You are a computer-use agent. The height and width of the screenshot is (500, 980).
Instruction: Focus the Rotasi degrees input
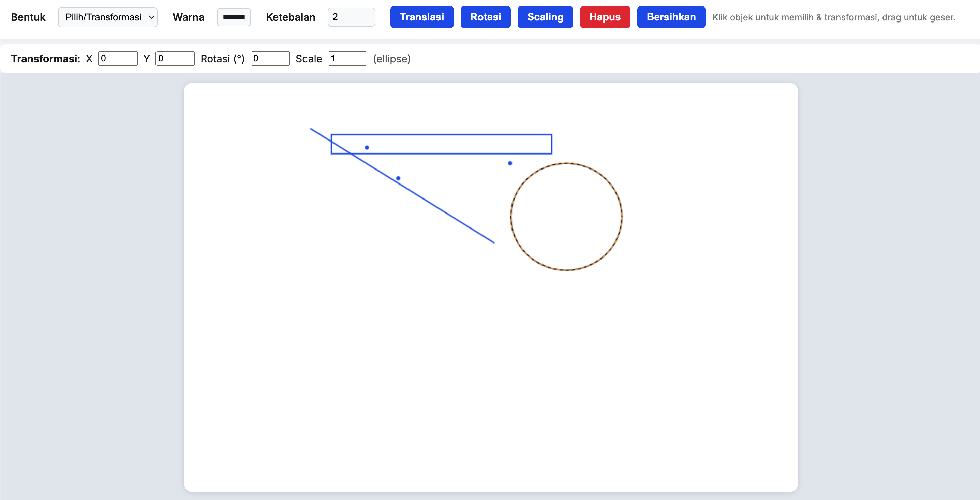tap(270, 59)
